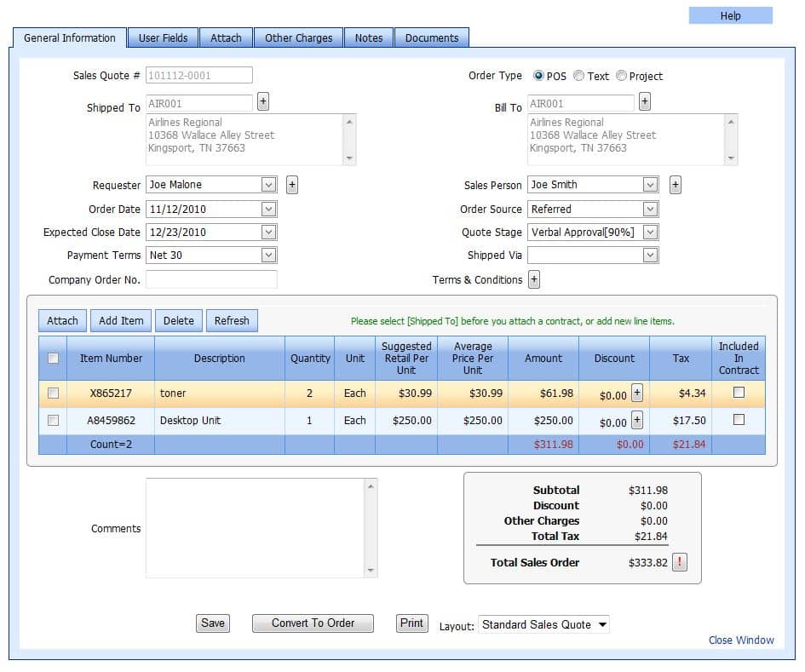Viewport: 805px width, 672px height.
Task: Click the Description column header
Action: click(220, 359)
